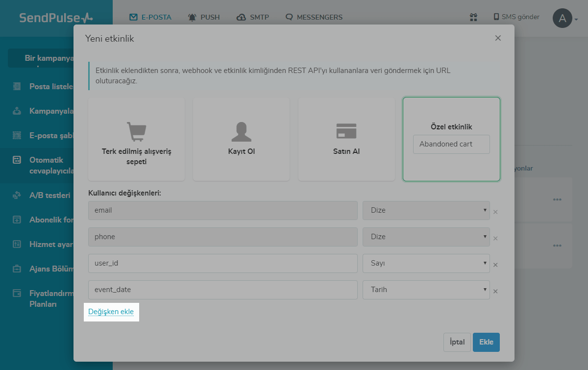Click the gift icon in header

tap(473, 17)
